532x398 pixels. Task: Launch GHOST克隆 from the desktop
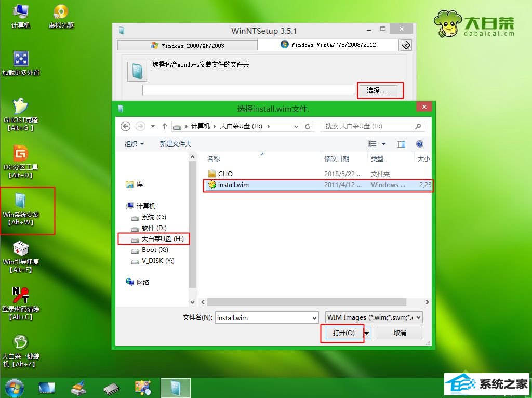point(21,114)
